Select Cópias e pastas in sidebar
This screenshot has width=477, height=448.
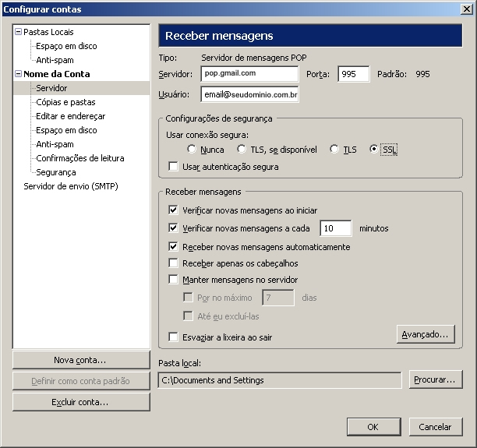[x=65, y=102]
